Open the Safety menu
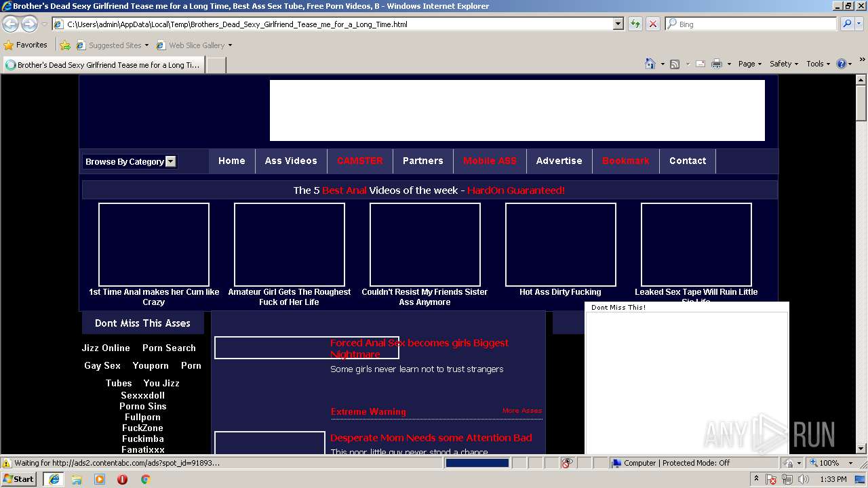This screenshot has height=488, width=868. (x=783, y=64)
